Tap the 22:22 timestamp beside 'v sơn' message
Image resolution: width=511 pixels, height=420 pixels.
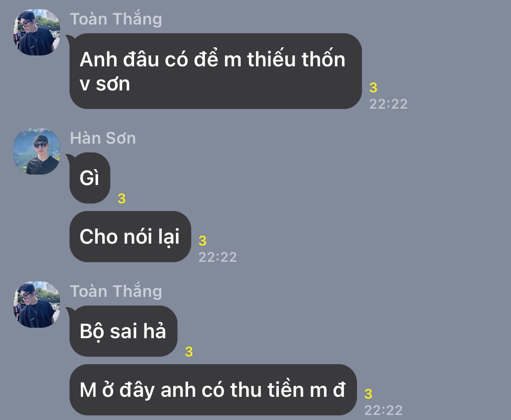[x=388, y=104]
